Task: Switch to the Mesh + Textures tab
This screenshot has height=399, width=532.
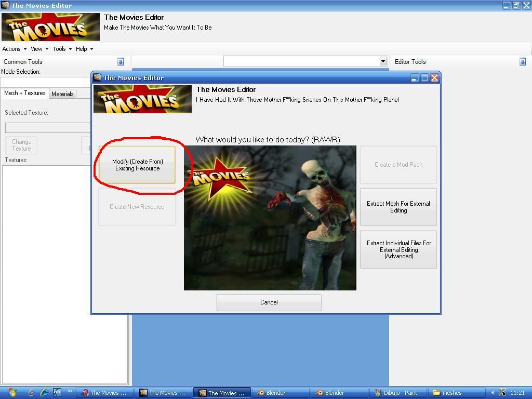Action: click(25, 93)
